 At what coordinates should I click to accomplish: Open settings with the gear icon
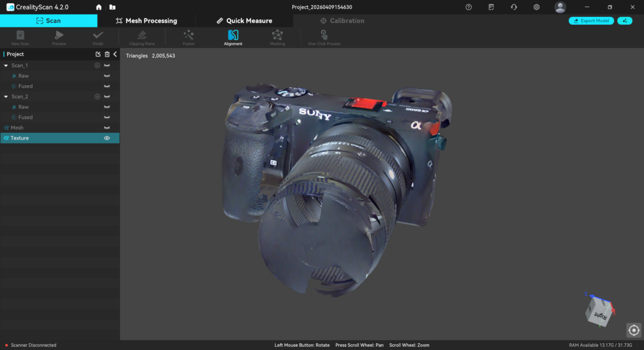(x=536, y=7)
